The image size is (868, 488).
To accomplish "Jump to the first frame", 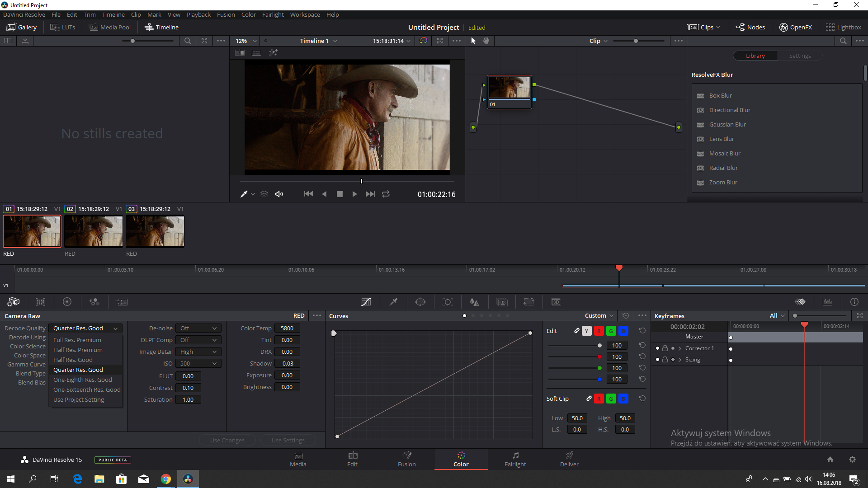I will [x=309, y=194].
